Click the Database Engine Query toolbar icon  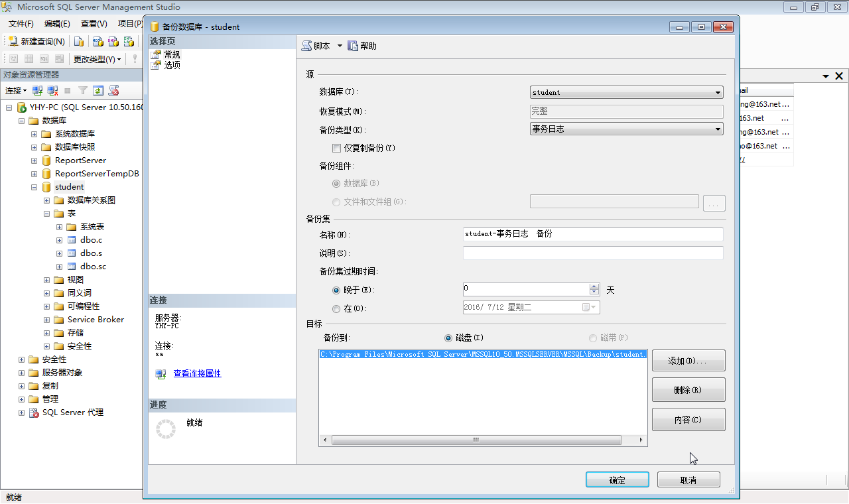click(79, 41)
